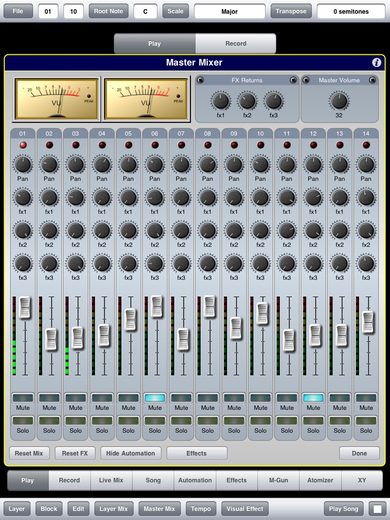Click the Transpose button
390x520 pixels.
(x=291, y=11)
